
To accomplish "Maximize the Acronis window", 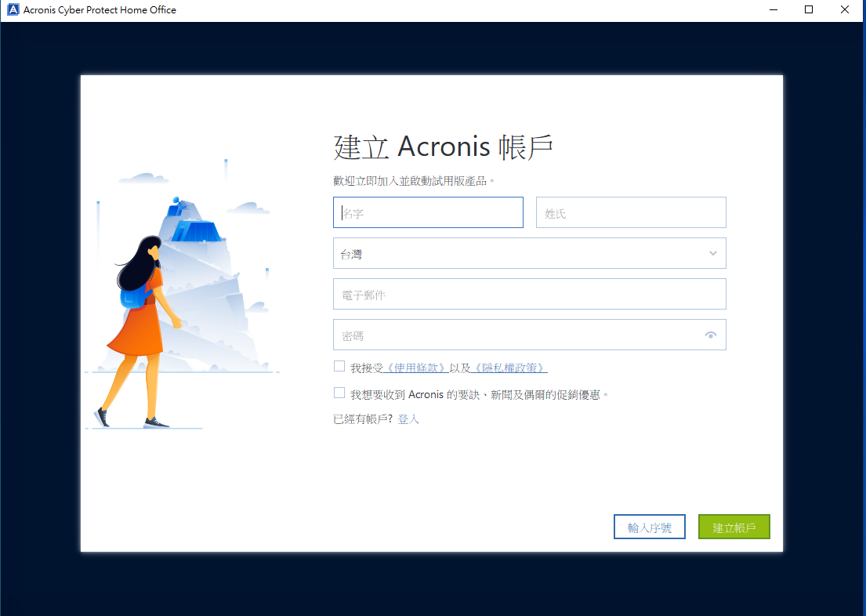I will click(809, 10).
